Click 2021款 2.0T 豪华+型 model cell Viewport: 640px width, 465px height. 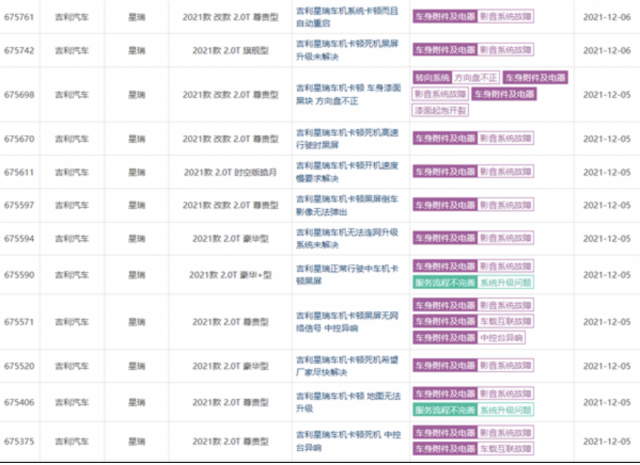click(230, 275)
